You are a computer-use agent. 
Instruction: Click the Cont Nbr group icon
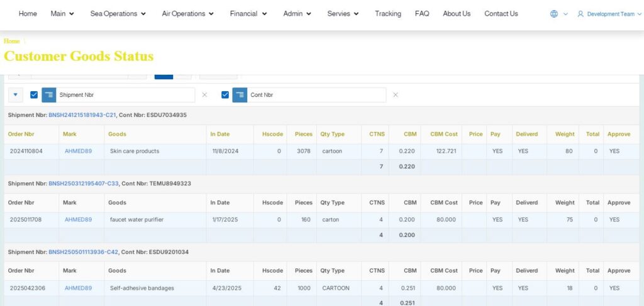[240, 95]
